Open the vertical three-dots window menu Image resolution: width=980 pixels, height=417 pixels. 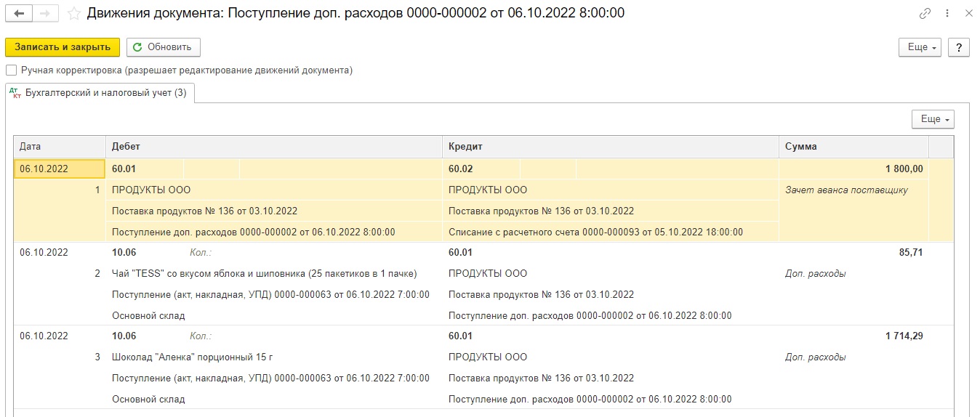coord(947,14)
